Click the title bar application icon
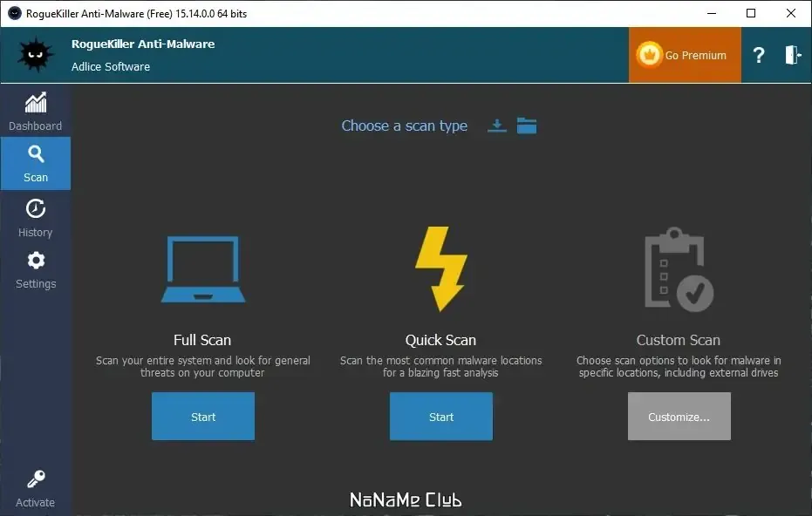The width and height of the screenshot is (812, 516). click(15, 13)
